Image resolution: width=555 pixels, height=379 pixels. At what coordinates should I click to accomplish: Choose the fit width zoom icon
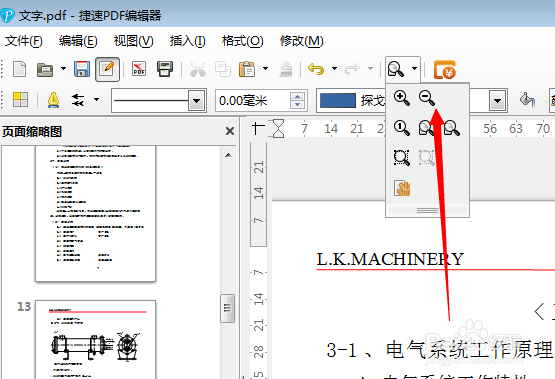452,128
